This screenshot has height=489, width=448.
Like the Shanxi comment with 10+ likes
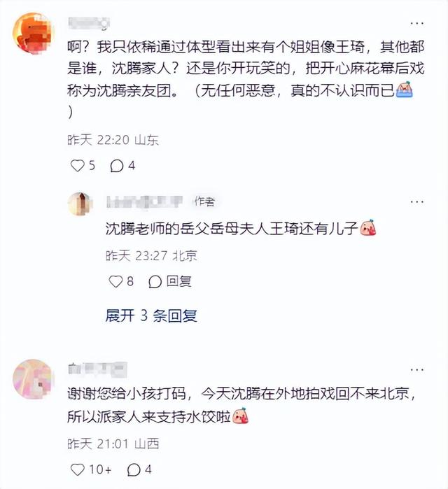(x=78, y=469)
